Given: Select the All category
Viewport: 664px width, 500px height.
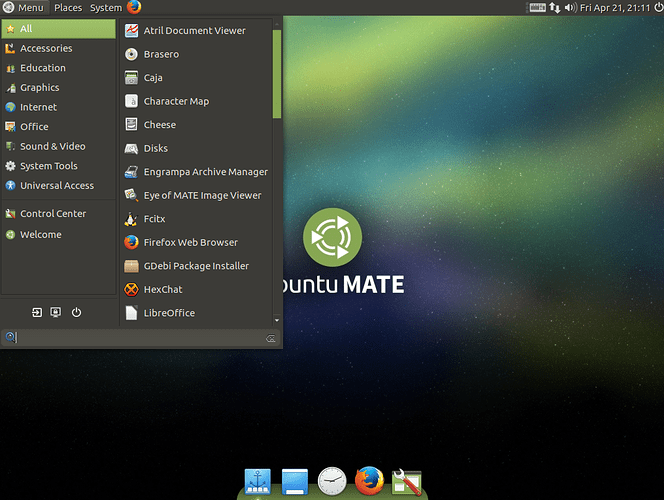Looking at the screenshot, I should click(x=58, y=29).
